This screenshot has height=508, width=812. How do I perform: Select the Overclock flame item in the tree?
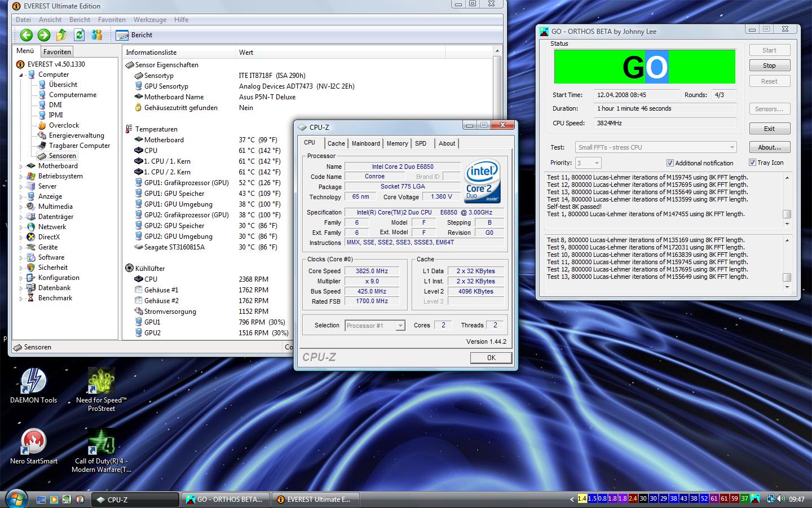coord(58,125)
